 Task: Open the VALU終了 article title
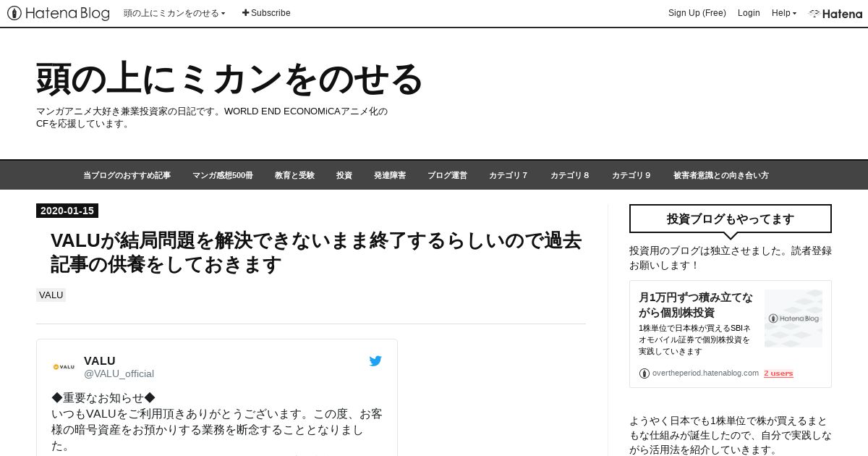coord(316,253)
